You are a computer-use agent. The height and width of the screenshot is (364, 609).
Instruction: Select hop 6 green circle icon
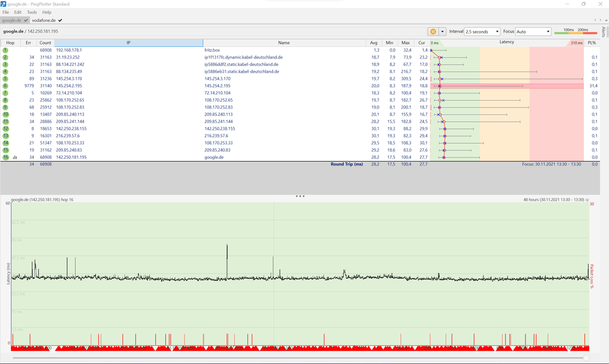[5, 86]
